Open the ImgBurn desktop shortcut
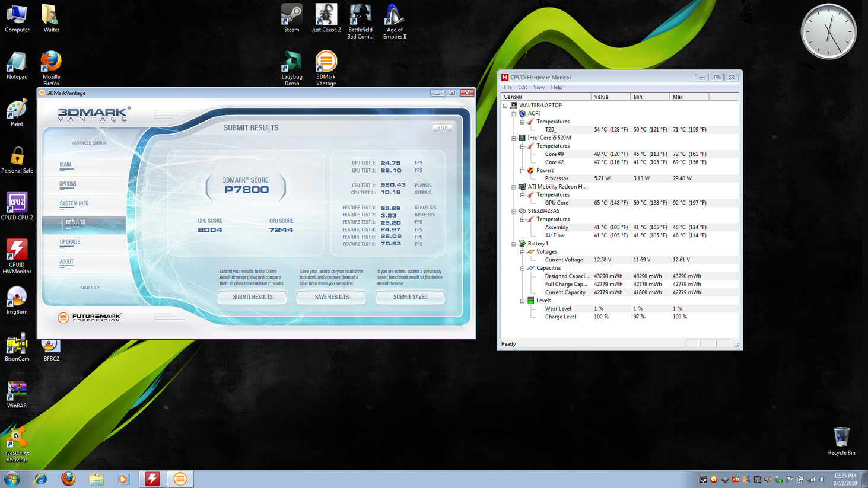Image resolution: width=868 pixels, height=488 pixels. (x=17, y=298)
